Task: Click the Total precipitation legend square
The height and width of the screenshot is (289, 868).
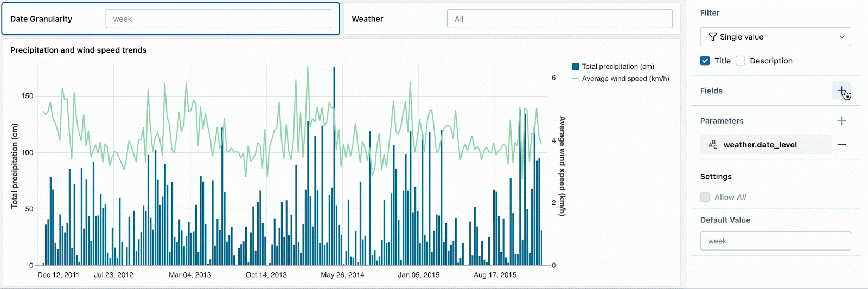Action: click(x=575, y=67)
